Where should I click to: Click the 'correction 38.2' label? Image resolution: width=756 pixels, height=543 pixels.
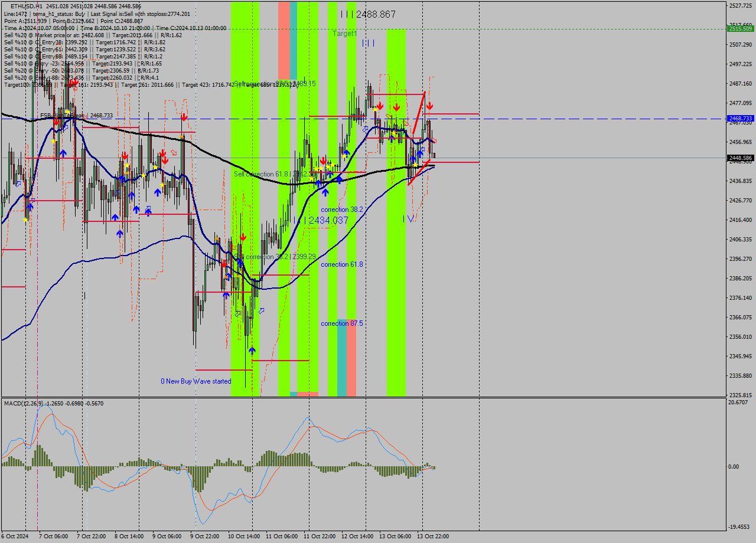342,210
